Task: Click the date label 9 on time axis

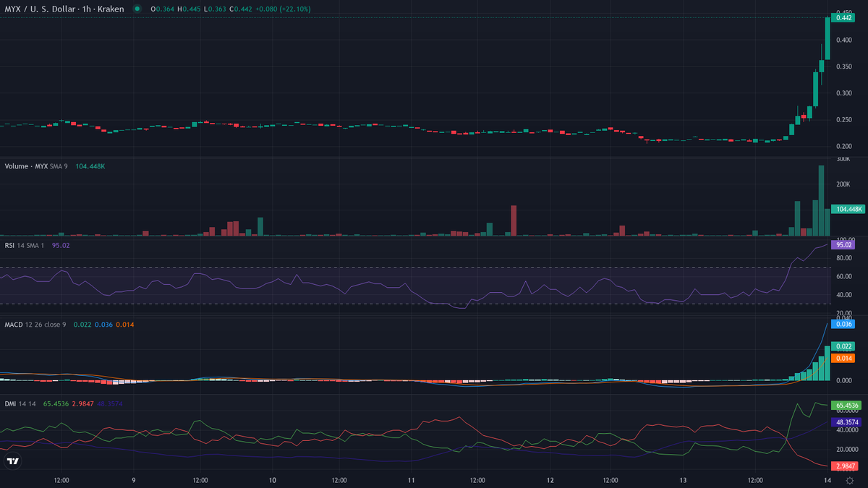Action: click(134, 479)
